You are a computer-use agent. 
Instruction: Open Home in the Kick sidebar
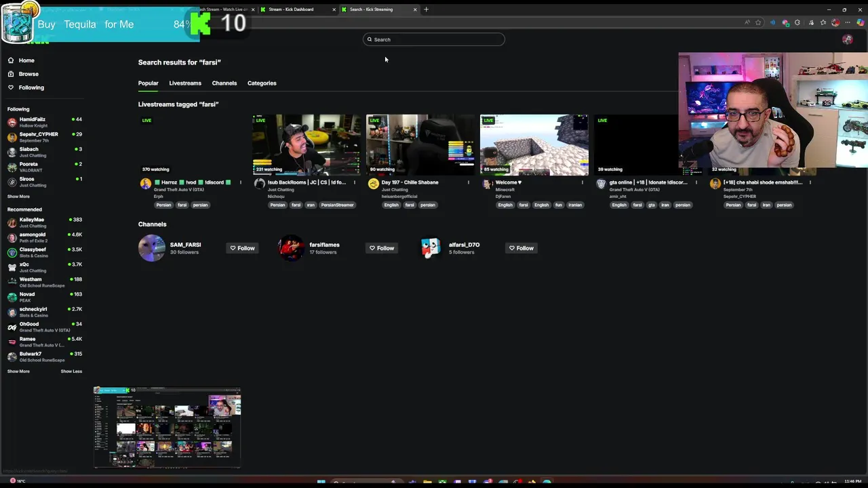21,60
